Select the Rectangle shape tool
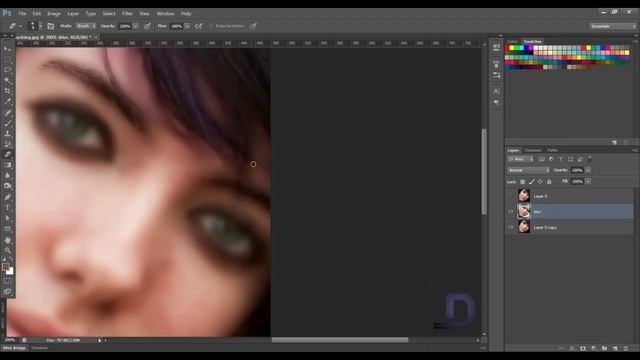Viewport: 640px width, 360px height. point(7,229)
